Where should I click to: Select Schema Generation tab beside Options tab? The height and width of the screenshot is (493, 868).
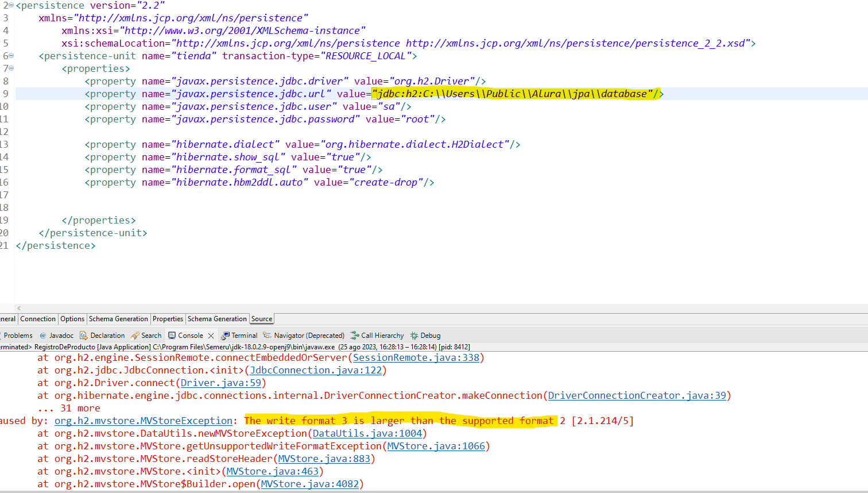(x=118, y=319)
